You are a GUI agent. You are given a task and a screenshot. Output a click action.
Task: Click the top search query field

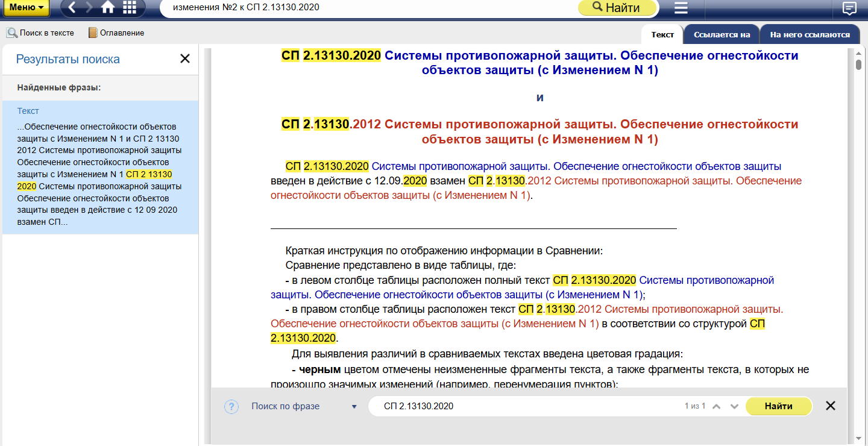[x=368, y=8]
